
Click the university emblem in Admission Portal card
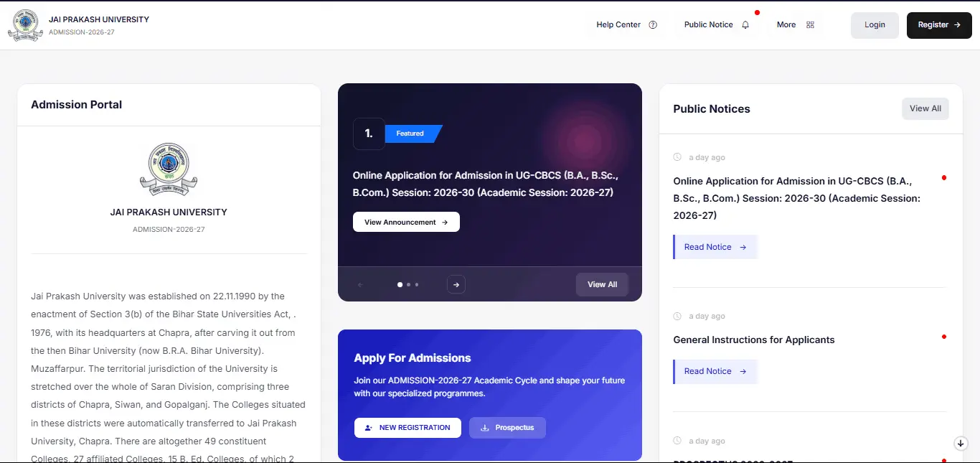point(169,170)
